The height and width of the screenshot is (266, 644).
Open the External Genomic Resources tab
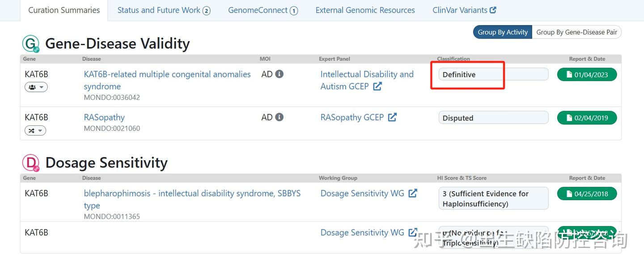pos(365,10)
